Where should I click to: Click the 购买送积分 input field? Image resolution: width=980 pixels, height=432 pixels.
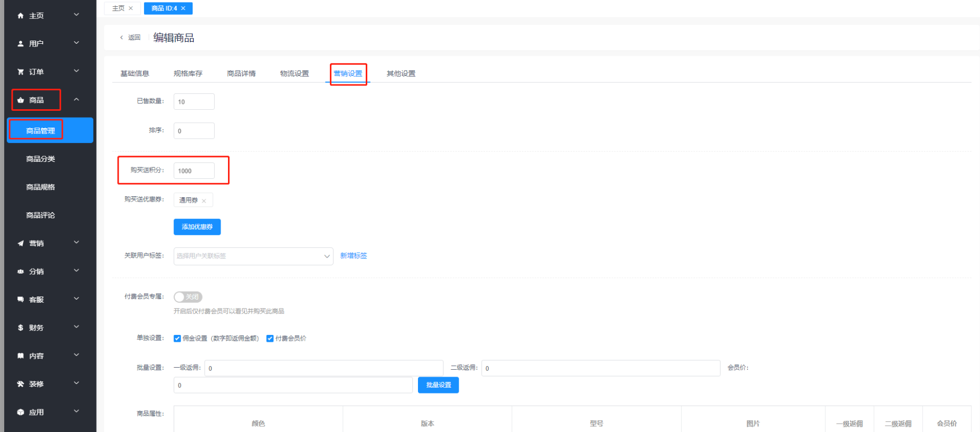tap(194, 171)
